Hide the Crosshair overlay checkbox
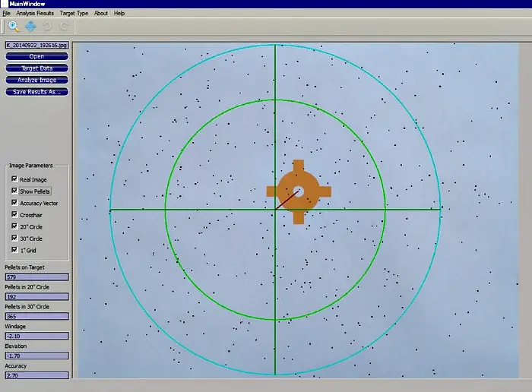 (x=14, y=215)
